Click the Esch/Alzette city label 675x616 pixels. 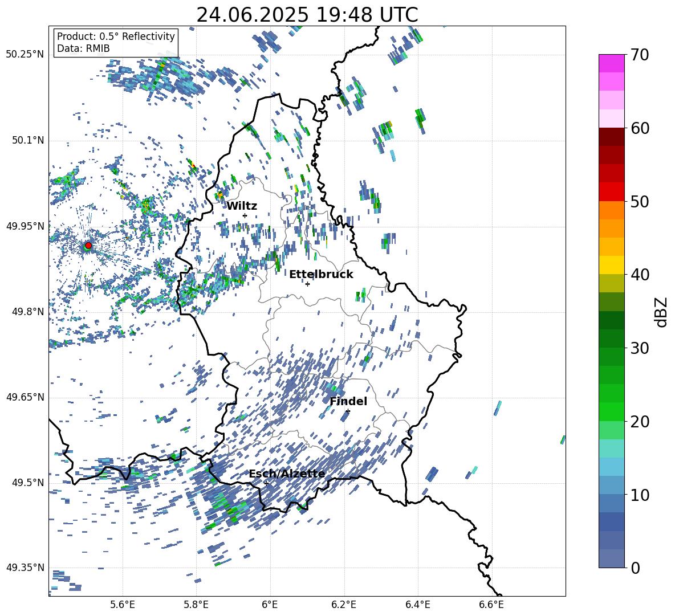287,474
